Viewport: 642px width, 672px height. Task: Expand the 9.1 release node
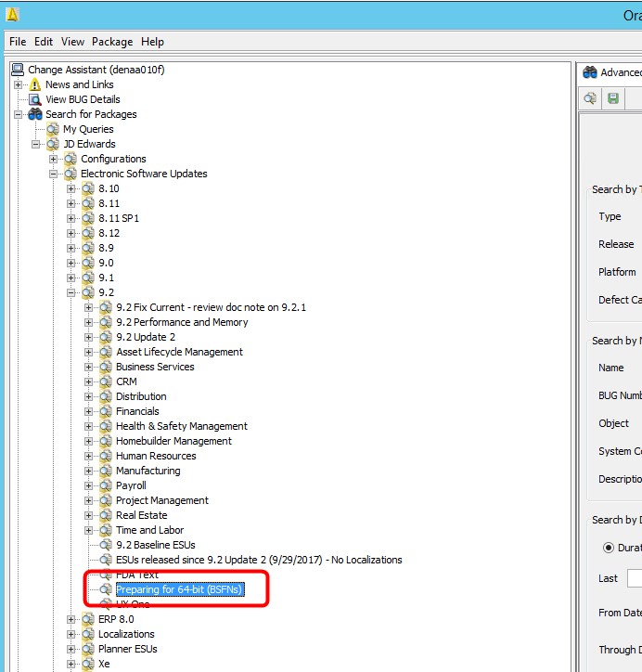tap(71, 278)
